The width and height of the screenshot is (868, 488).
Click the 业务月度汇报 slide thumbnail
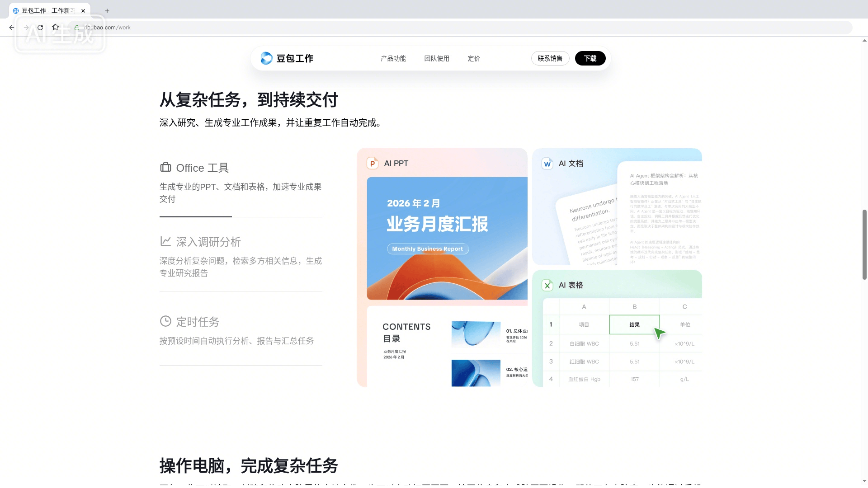pos(447,239)
